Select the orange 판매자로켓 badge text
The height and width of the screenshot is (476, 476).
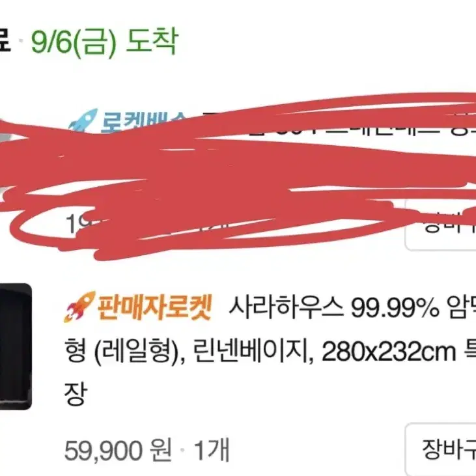[x=154, y=307]
